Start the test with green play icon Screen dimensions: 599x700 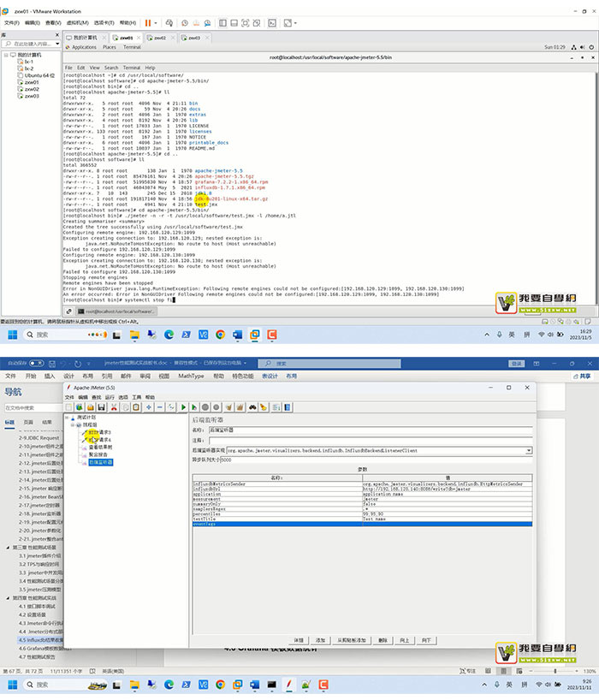[183, 407]
